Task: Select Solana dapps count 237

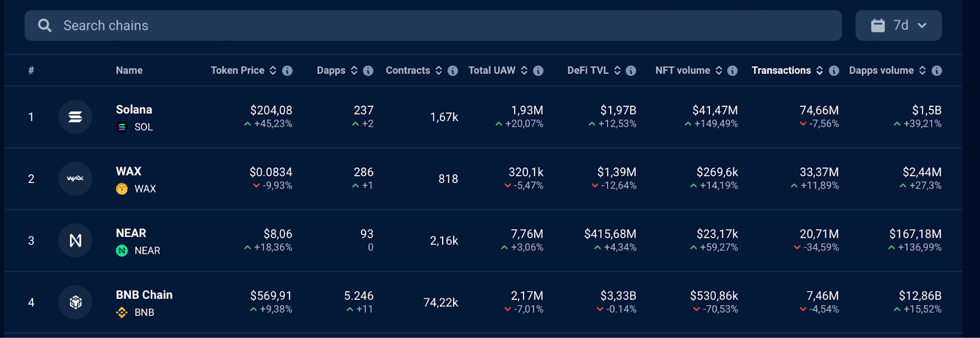Action: pyautogui.click(x=363, y=110)
